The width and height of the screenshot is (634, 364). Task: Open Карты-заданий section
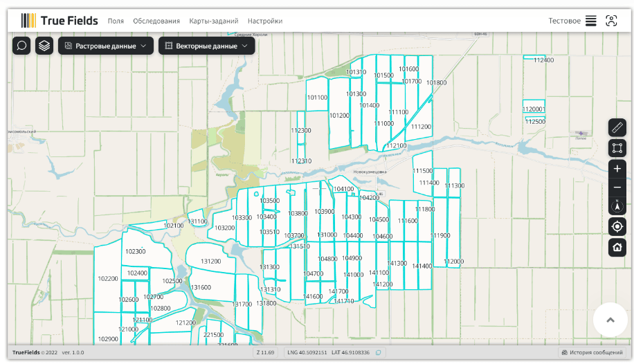[213, 21]
